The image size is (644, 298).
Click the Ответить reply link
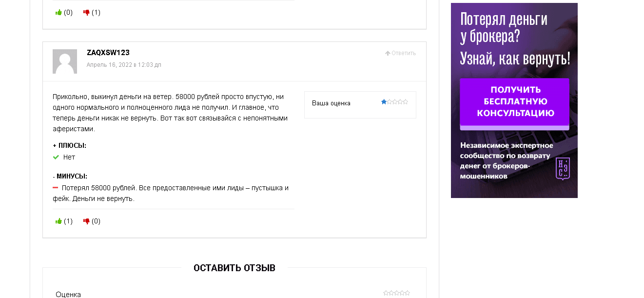(402, 53)
